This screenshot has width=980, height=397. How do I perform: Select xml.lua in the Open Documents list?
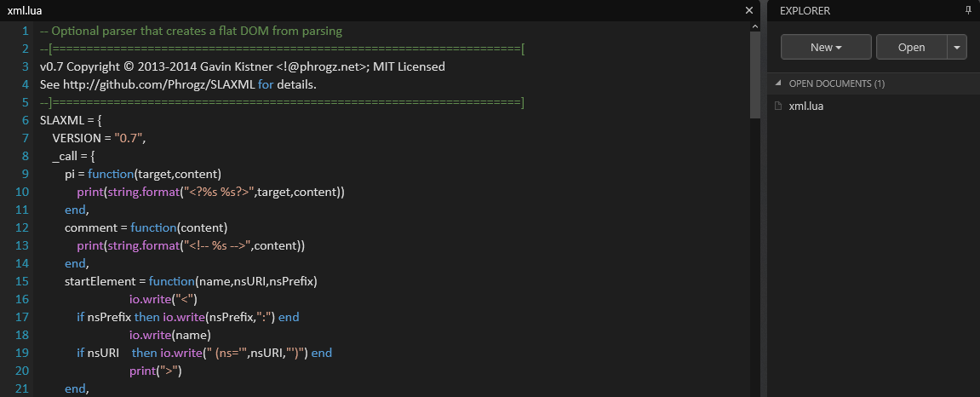(806, 106)
